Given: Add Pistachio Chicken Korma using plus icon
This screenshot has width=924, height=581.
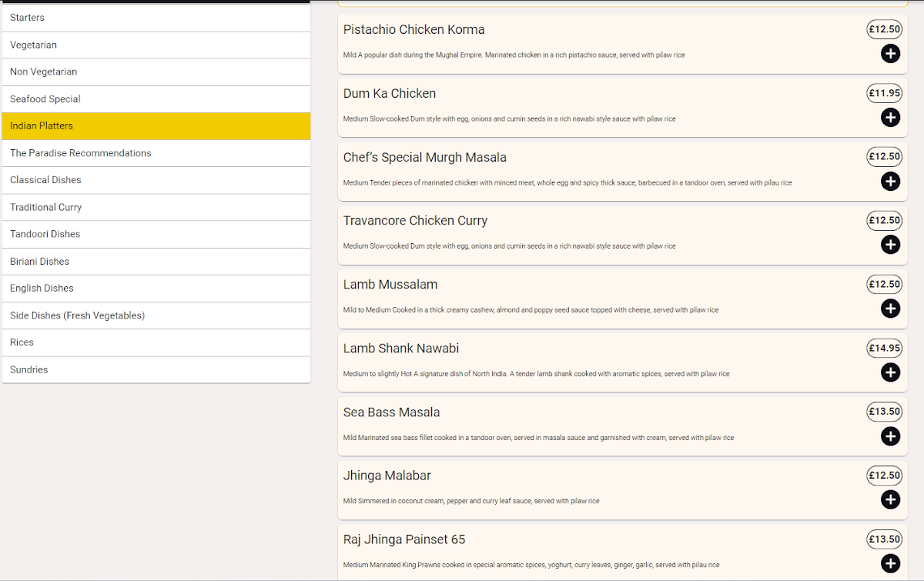Looking at the screenshot, I should [x=890, y=53].
